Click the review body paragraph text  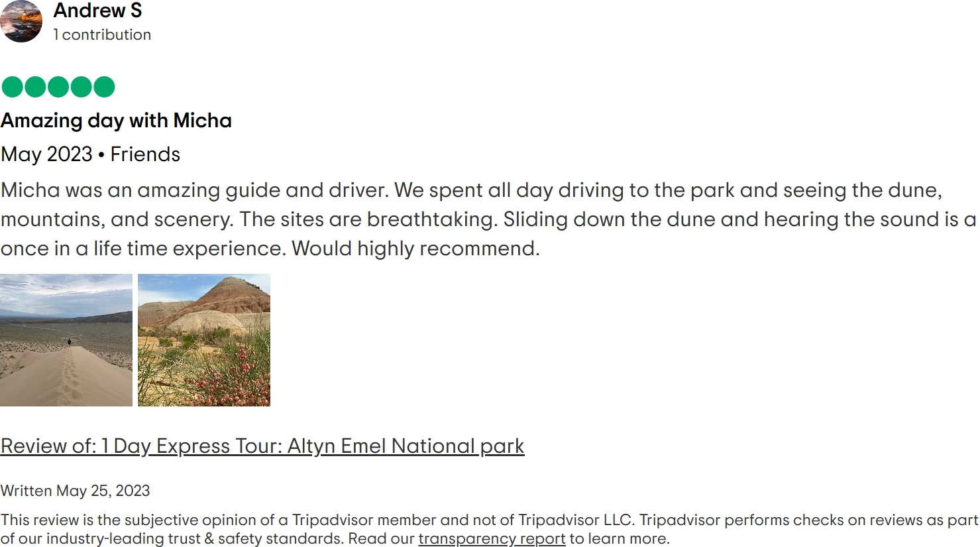coord(464,219)
